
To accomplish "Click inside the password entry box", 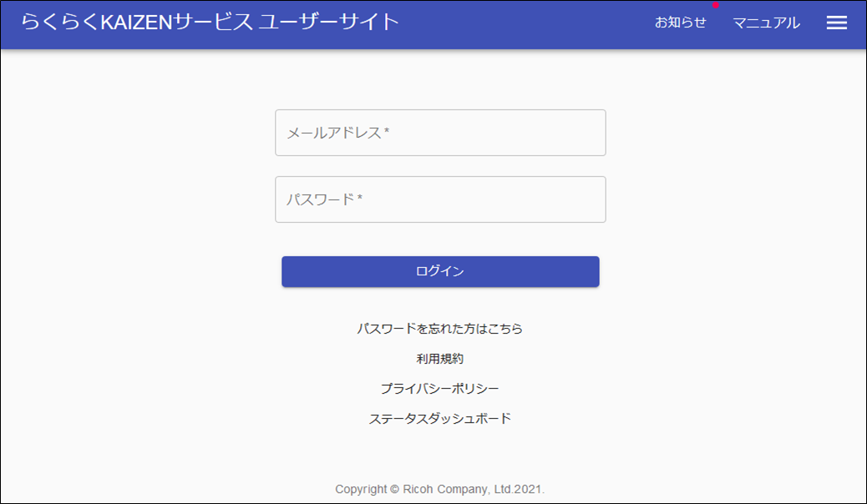I will coord(440,199).
